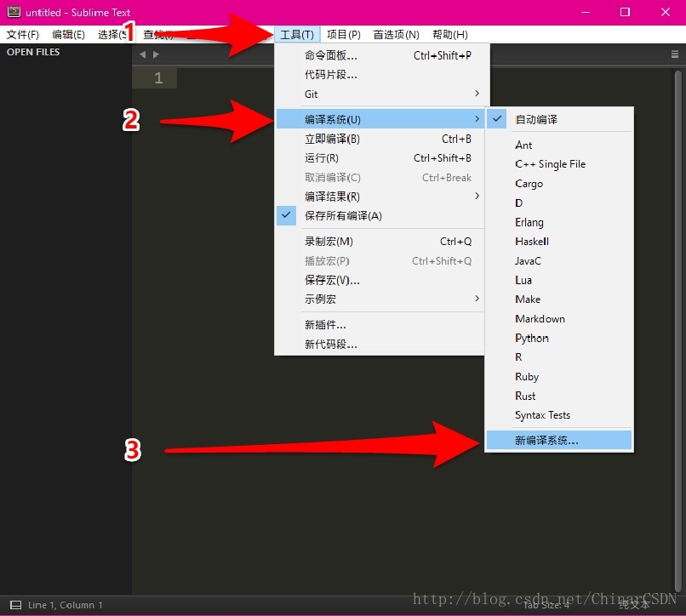Select the Python build system
The image size is (686, 616).
click(x=559, y=338)
